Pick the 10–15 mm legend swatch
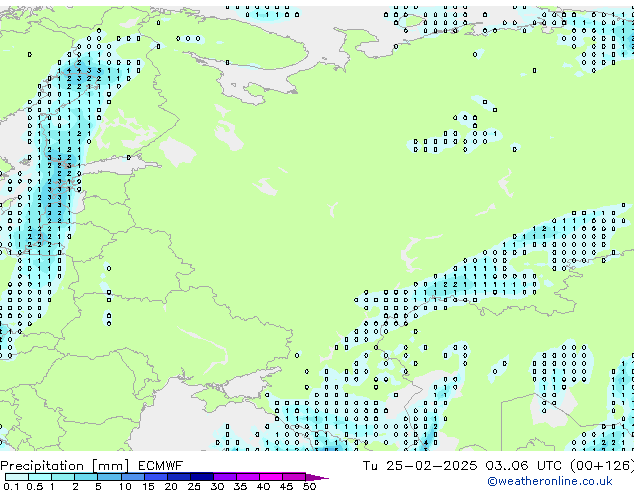Image resolution: width=634 pixels, height=490 pixels. [x=132, y=477]
